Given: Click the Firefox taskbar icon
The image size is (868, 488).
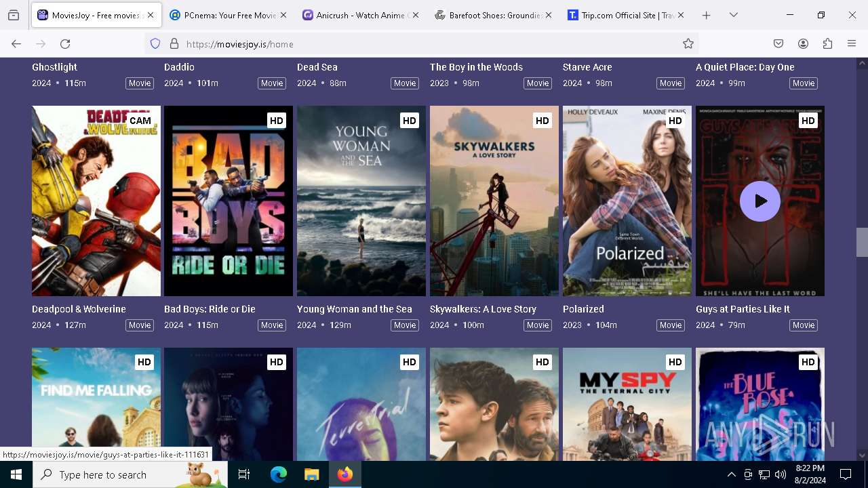Looking at the screenshot, I should click(345, 474).
